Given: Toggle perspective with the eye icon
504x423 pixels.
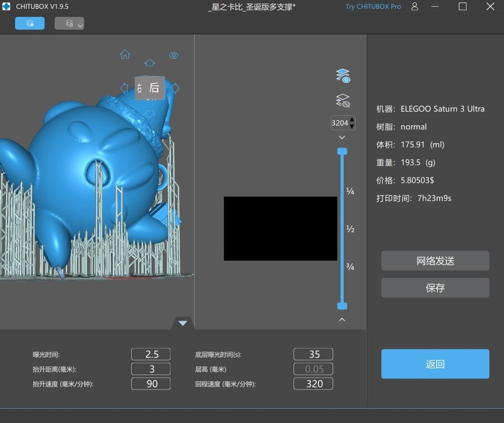Looking at the screenshot, I should coord(174,55).
